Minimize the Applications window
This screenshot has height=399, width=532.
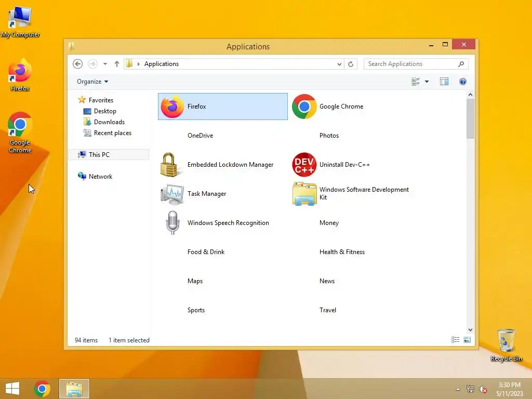click(431, 45)
